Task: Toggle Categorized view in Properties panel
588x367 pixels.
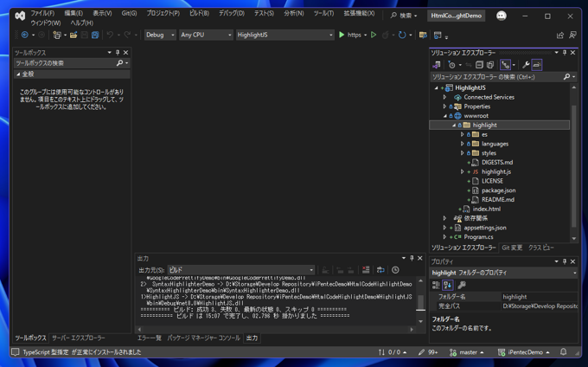Action: 436,285
